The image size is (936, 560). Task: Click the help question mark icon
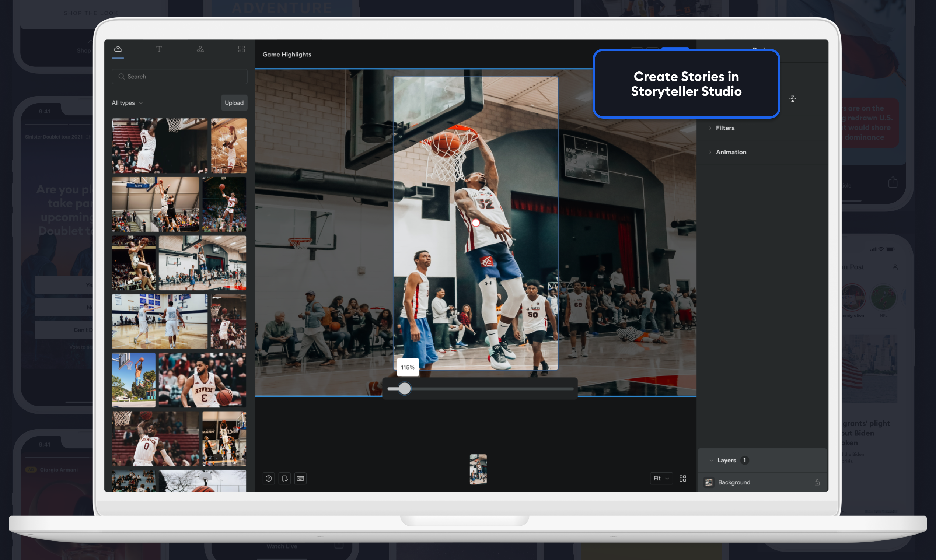point(269,479)
